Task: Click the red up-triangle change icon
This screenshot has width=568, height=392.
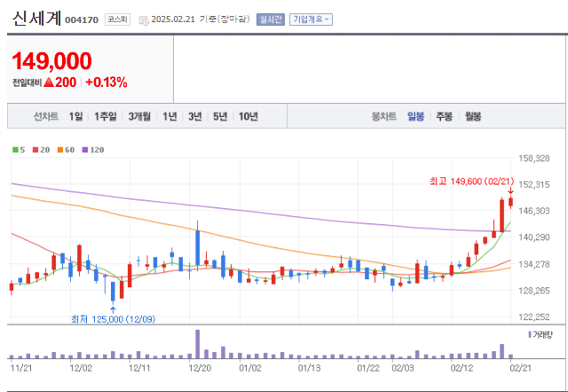Action: pos(49,82)
